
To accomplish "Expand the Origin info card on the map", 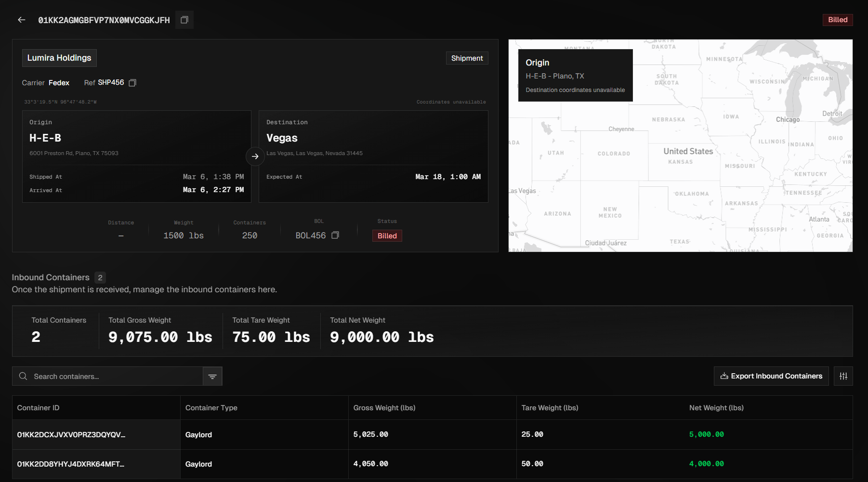I will [575, 75].
